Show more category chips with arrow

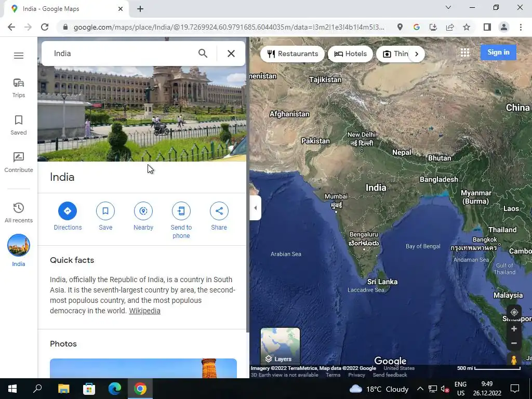(x=417, y=54)
